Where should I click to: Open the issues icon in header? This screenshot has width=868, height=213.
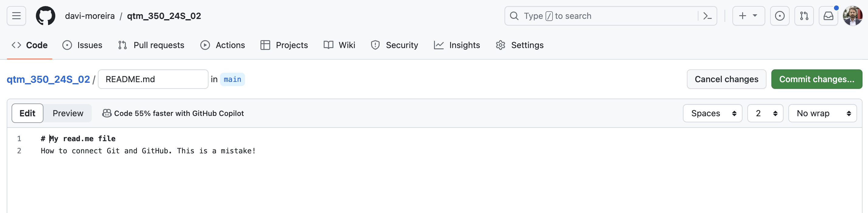779,16
